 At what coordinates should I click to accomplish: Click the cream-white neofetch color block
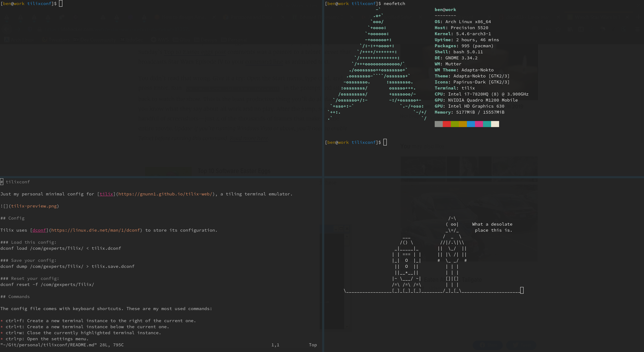(495, 124)
